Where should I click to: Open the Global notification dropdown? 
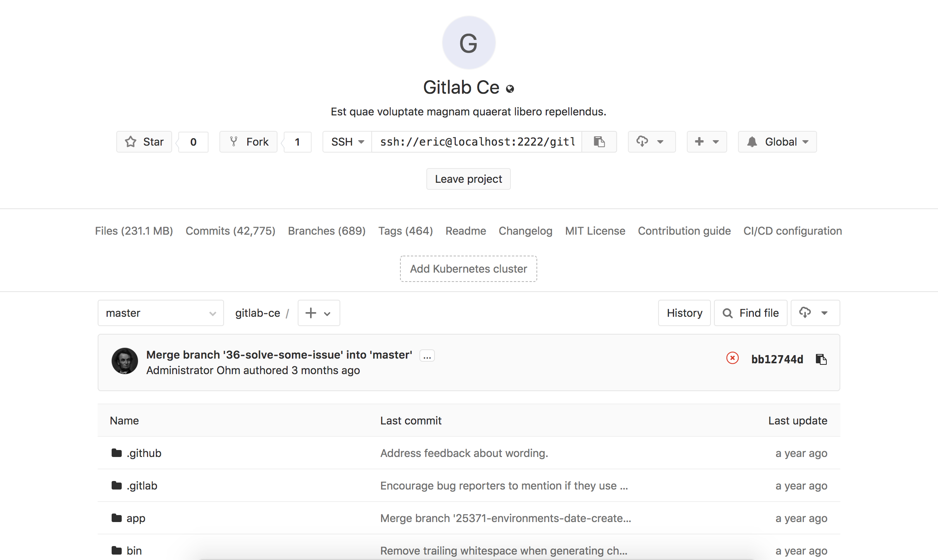(777, 142)
